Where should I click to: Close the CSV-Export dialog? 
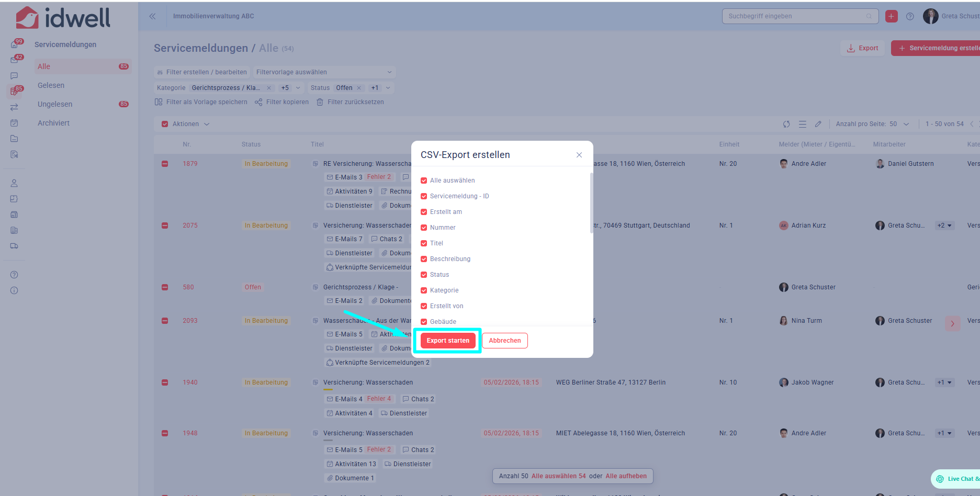point(579,155)
